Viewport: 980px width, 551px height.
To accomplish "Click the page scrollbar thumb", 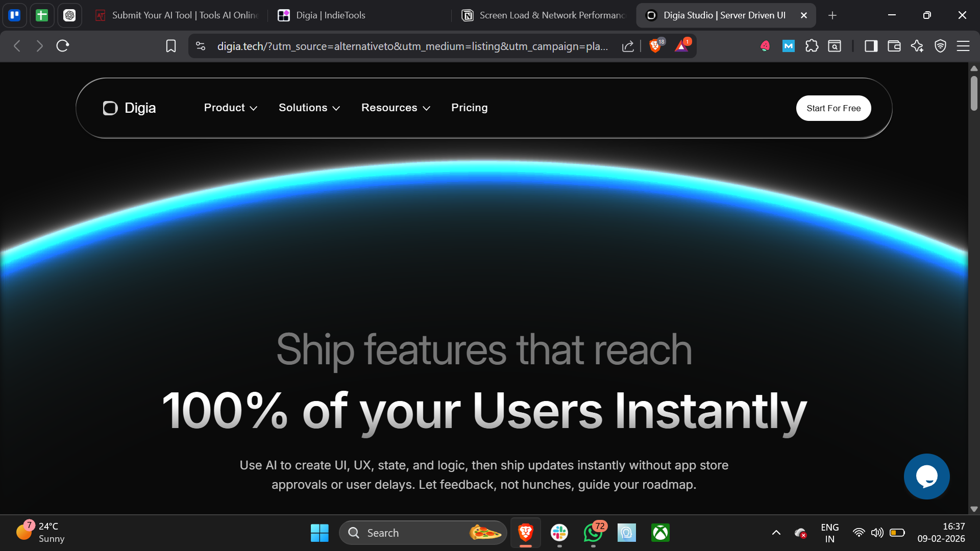I will coord(974,93).
